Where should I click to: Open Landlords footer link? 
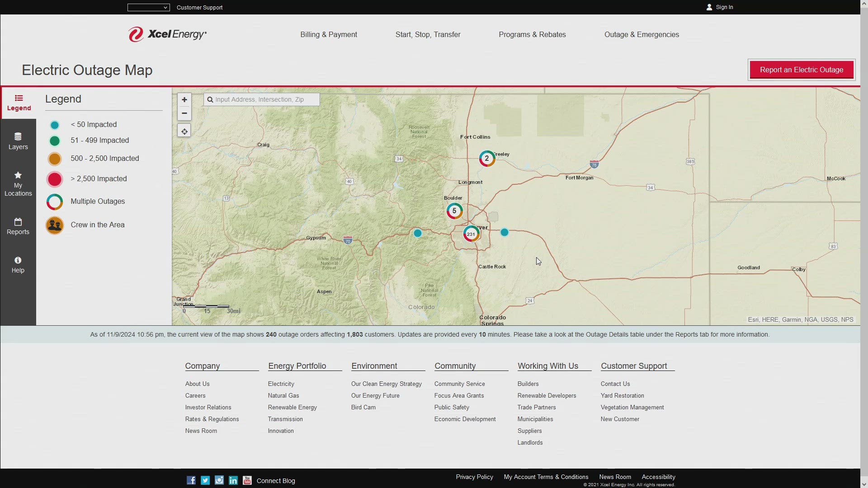[x=530, y=443]
